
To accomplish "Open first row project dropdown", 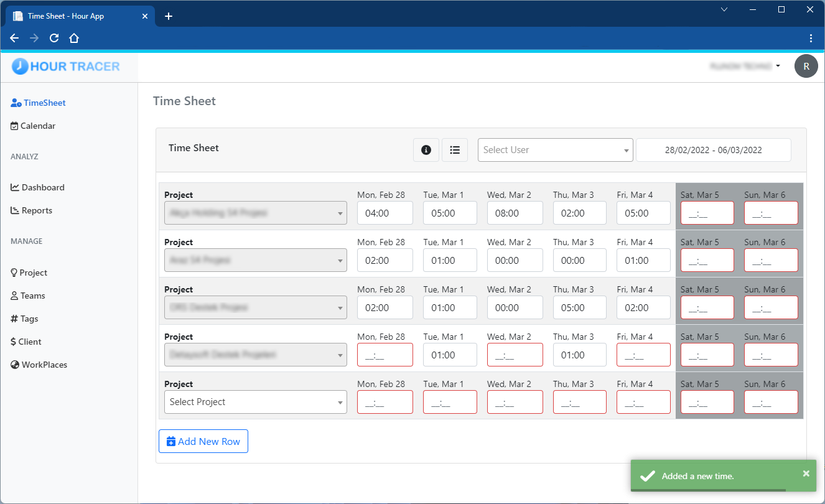I will [256, 213].
